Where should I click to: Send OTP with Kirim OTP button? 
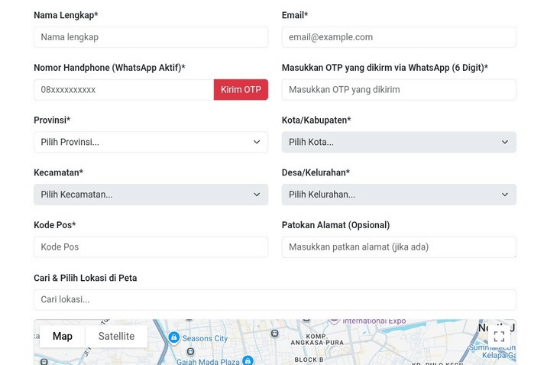241,89
